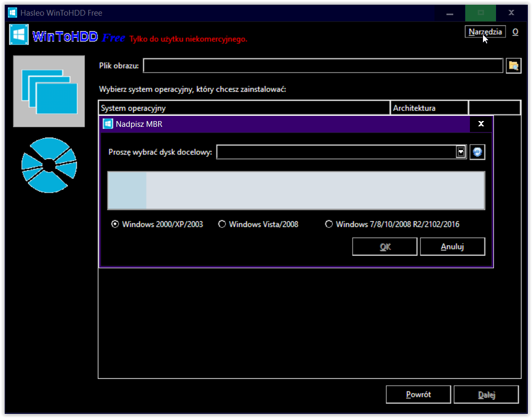The height and width of the screenshot is (418, 532).
Task: Minimize the Hasleo WinToHDD window
Action: pyautogui.click(x=450, y=13)
